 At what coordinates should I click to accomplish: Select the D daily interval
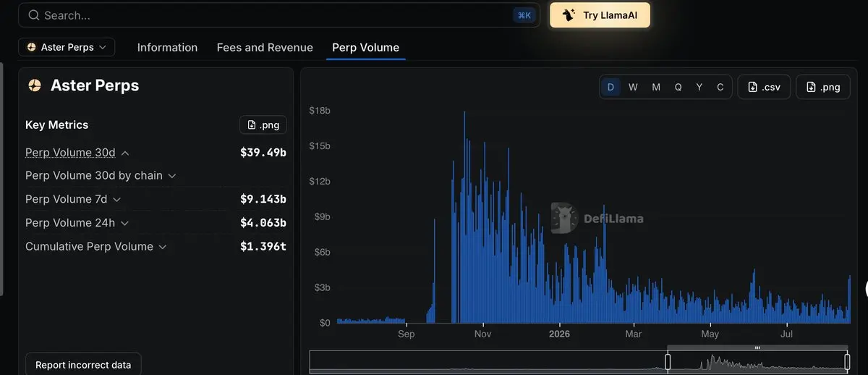click(x=610, y=87)
